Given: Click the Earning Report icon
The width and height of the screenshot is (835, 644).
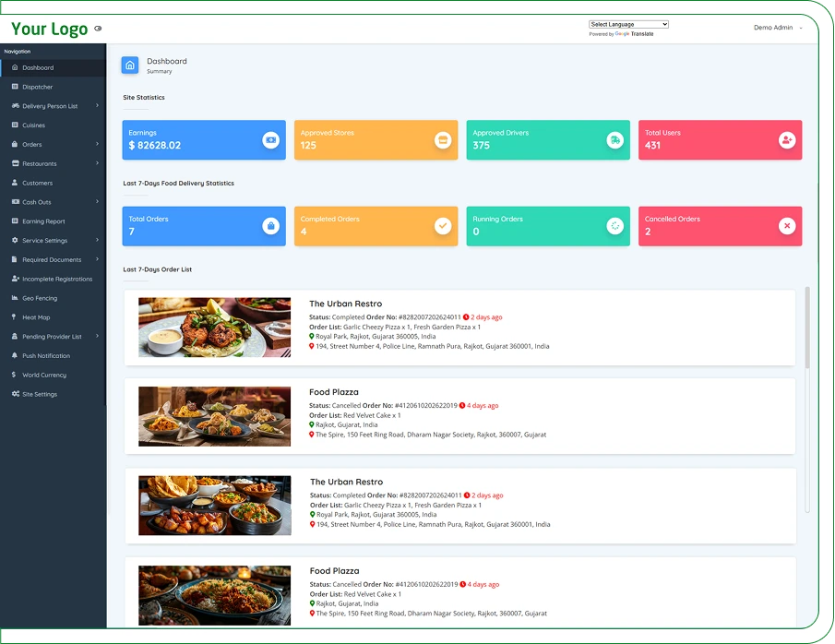Looking at the screenshot, I should coord(15,221).
